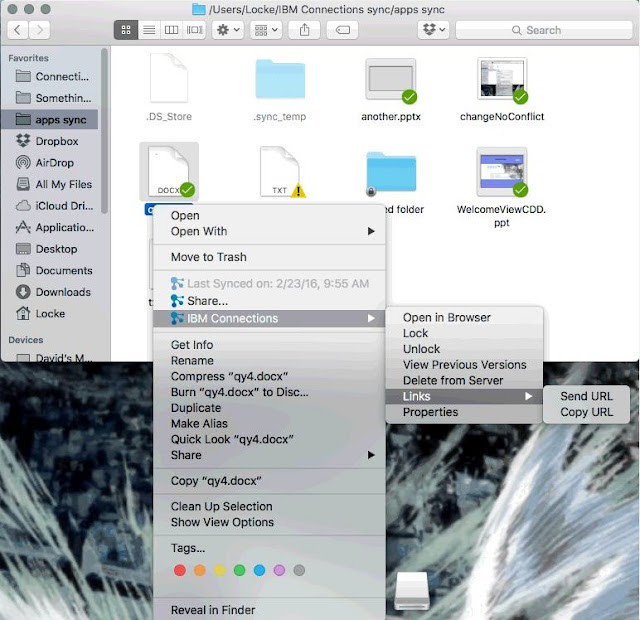Select apps sync in the sidebar
Viewport: 640px width, 620px height.
tap(50, 120)
